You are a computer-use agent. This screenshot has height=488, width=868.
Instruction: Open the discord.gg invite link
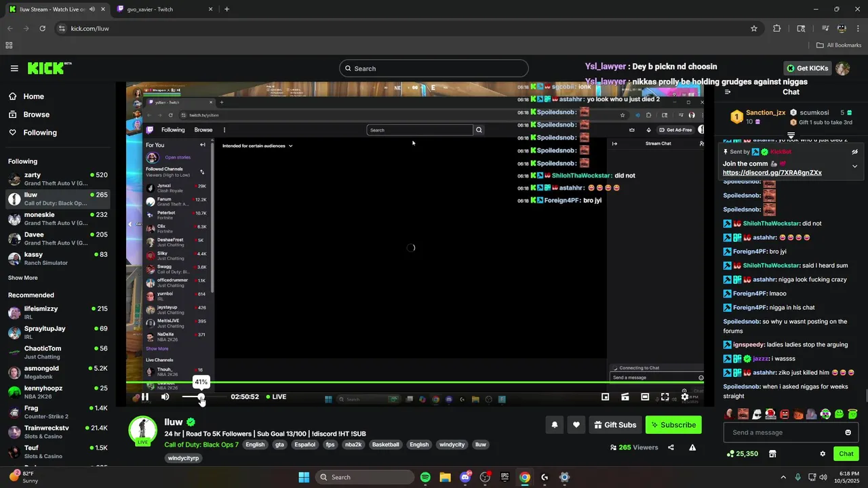pos(772,173)
